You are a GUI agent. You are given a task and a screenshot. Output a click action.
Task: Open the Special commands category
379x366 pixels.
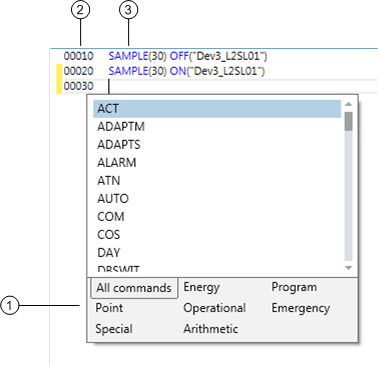[114, 329]
